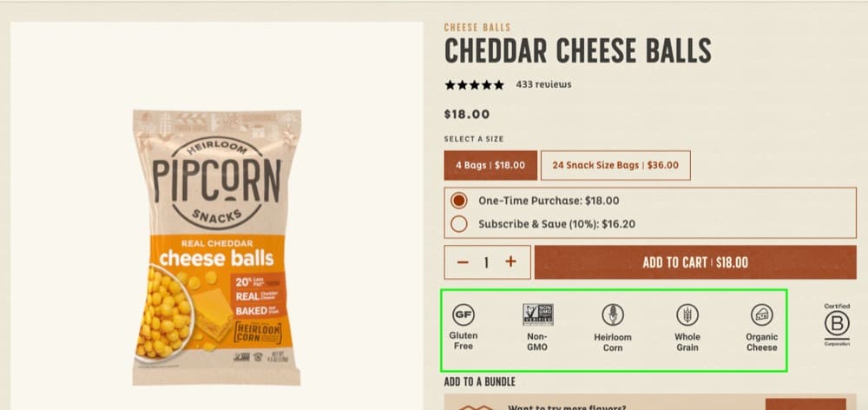The image size is (868, 410).
Task: Click the Gluten Free GF icon
Action: 464,314
